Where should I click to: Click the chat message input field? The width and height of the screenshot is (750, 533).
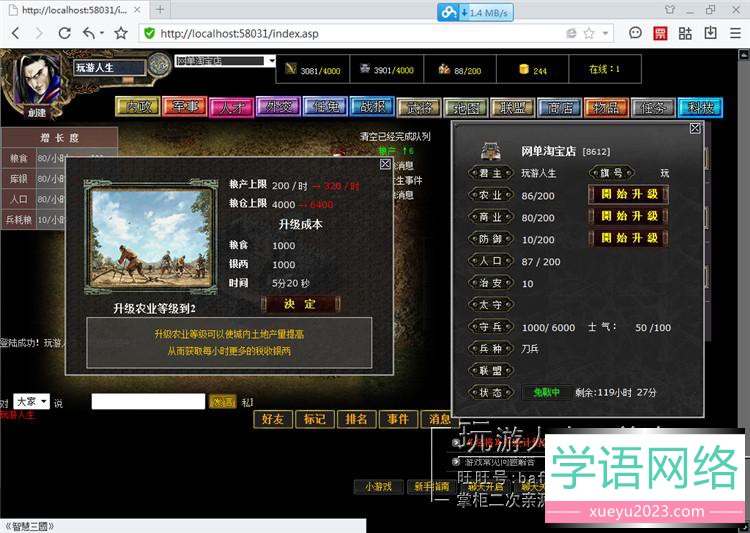[x=148, y=401]
